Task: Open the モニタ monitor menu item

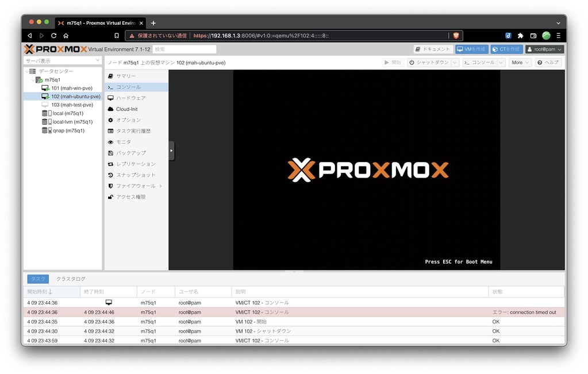Action: [136, 142]
